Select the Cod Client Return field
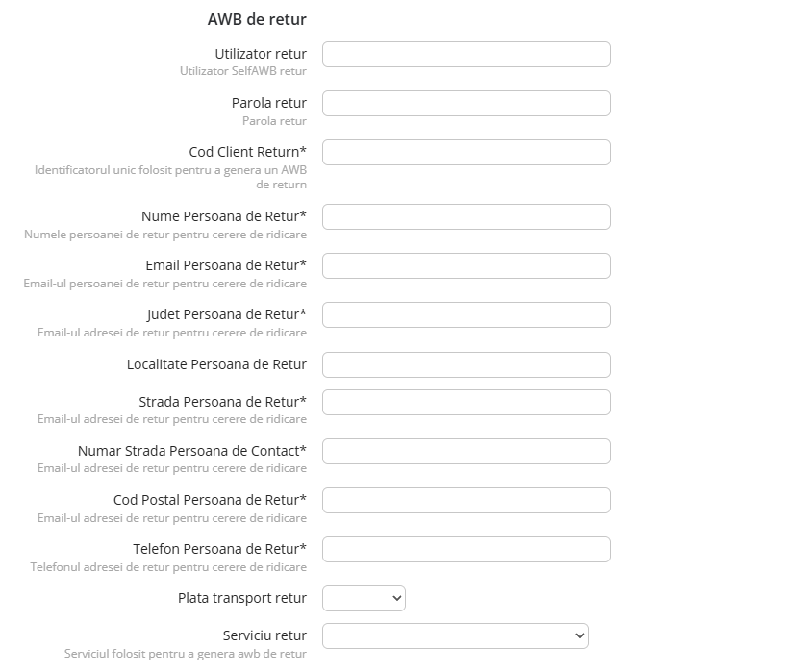 coord(465,153)
